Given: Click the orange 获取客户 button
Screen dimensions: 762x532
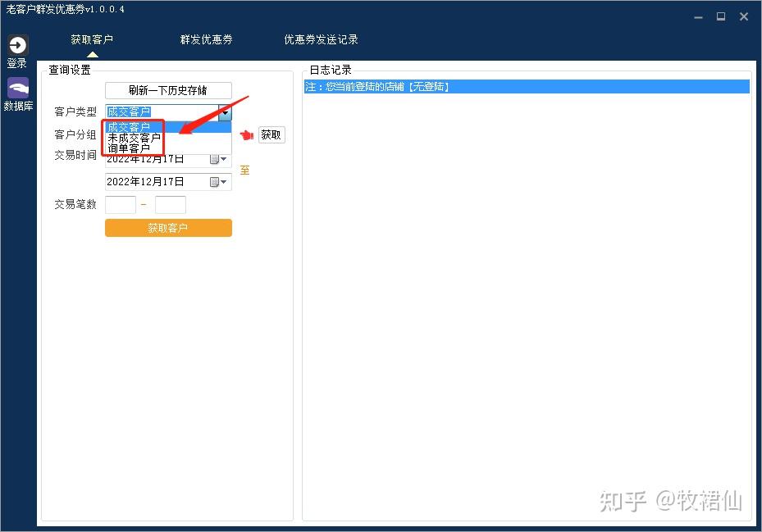Looking at the screenshot, I should (x=168, y=228).
